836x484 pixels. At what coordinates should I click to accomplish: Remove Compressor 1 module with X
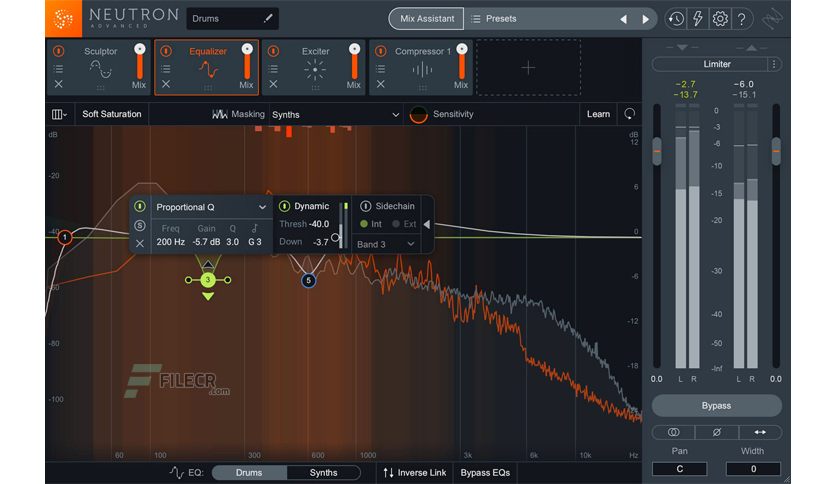tap(380, 84)
